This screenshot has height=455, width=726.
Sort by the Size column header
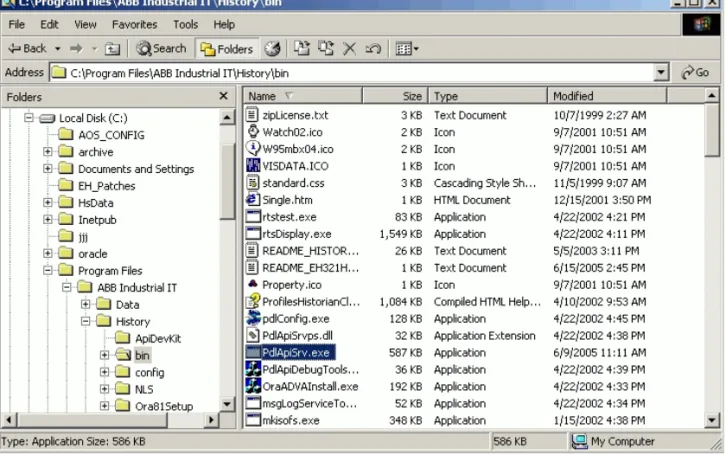pyautogui.click(x=395, y=96)
